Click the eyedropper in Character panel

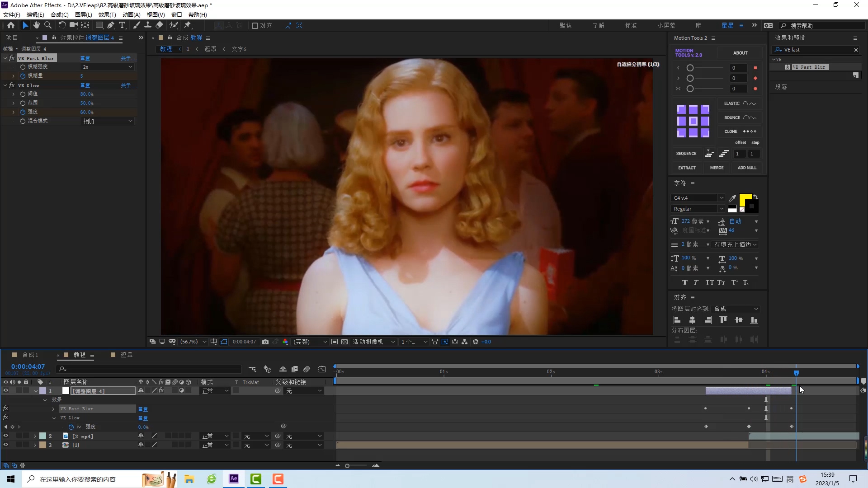point(732,198)
